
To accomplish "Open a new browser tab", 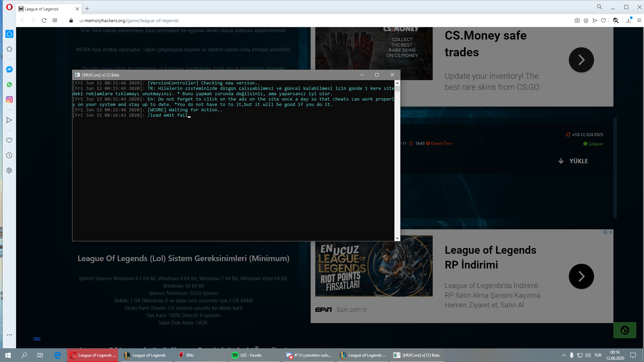I will pyautogui.click(x=87, y=9).
